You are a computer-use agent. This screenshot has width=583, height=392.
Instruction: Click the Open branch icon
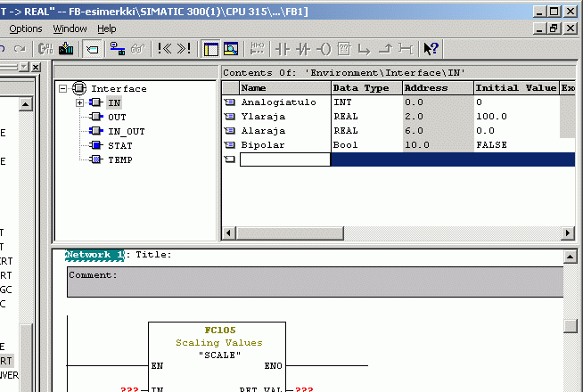[x=364, y=49]
